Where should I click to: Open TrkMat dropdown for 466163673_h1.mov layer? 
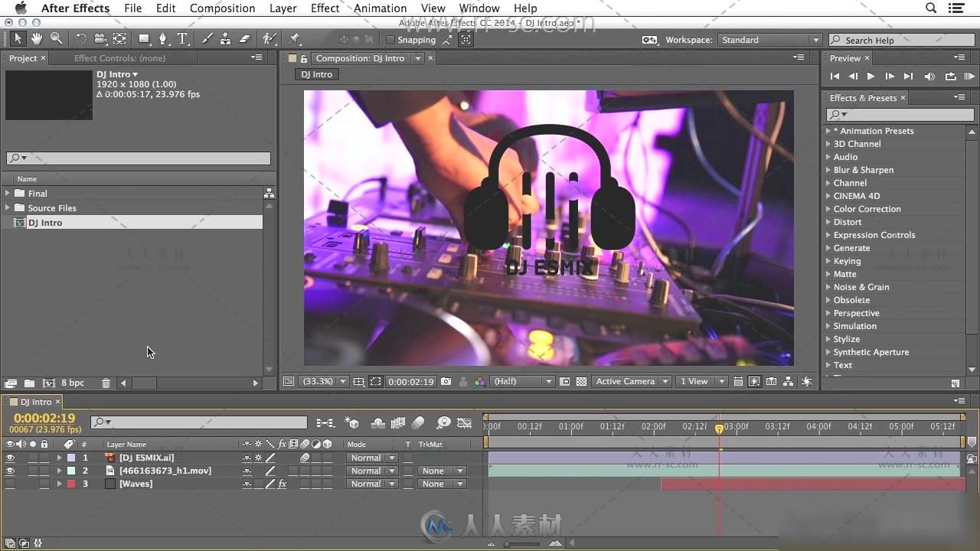coord(442,471)
